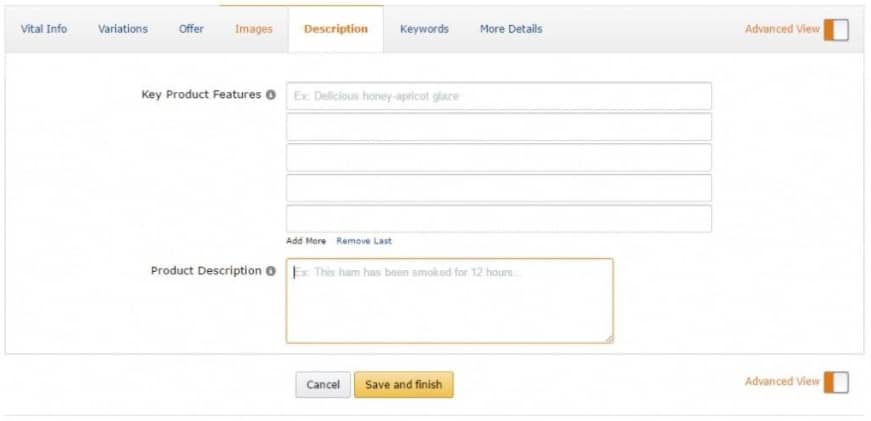Switch to the Variations tab
Image resolution: width=871 pixels, height=421 pixels.
[123, 29]
